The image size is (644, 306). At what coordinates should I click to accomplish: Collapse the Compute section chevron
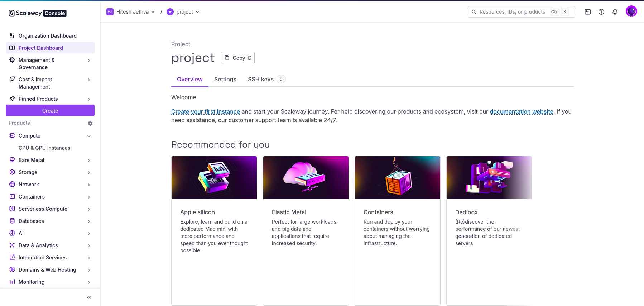pos(89,136)
